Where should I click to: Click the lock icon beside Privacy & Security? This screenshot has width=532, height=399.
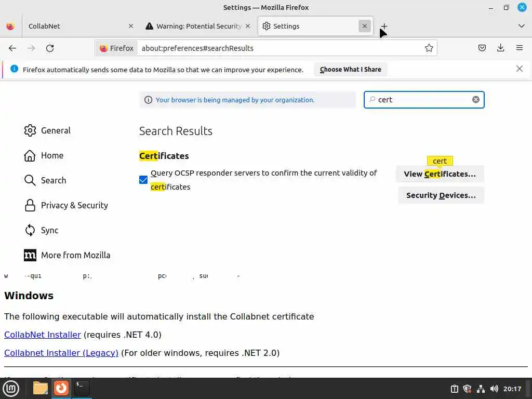click(30, 205)
